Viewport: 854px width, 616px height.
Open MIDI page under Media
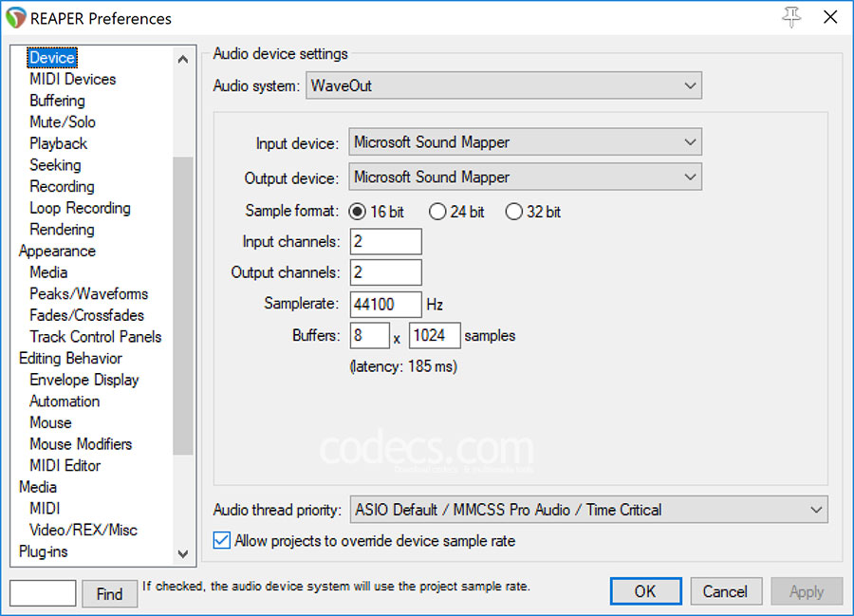point(45,509)
